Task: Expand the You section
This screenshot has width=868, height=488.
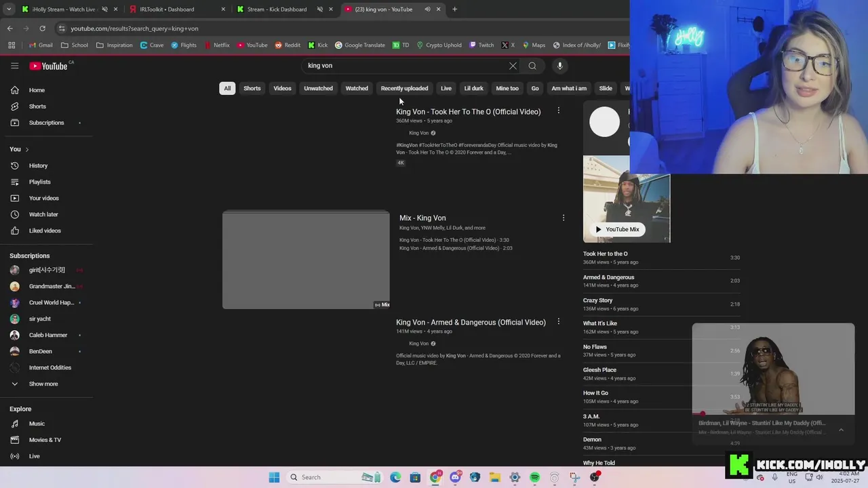Action: pyautogui.click(x=19, y=149)
